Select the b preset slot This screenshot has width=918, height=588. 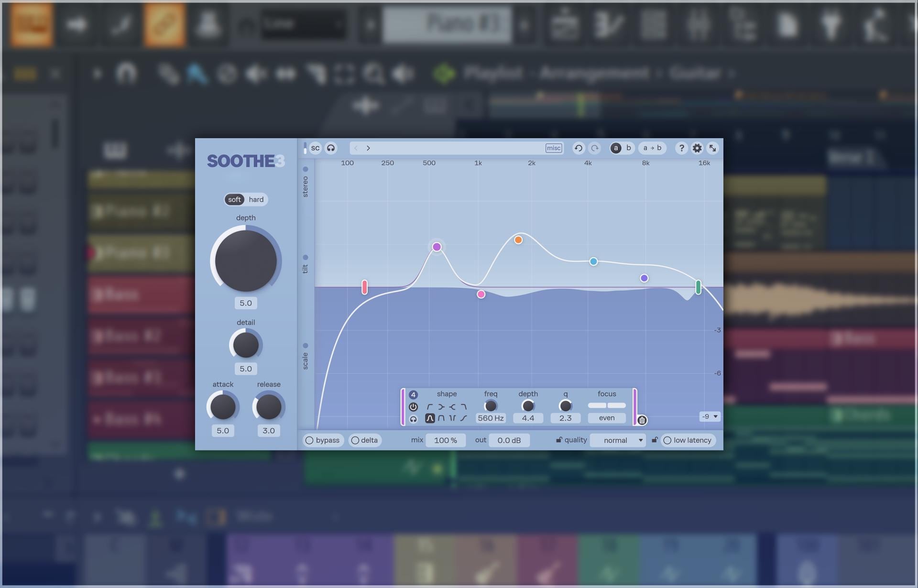coord(628,148)
